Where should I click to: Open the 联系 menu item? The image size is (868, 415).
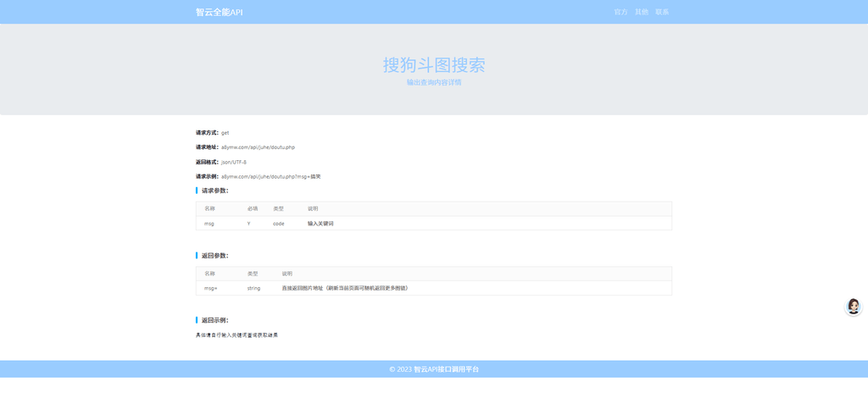pyautogui.click(x=662, y=12)
